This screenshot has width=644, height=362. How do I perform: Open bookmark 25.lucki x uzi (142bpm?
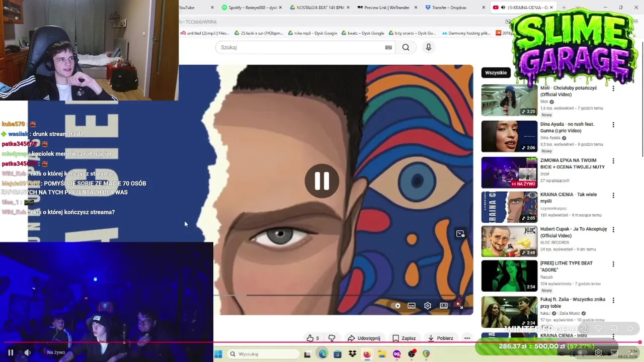259,33
